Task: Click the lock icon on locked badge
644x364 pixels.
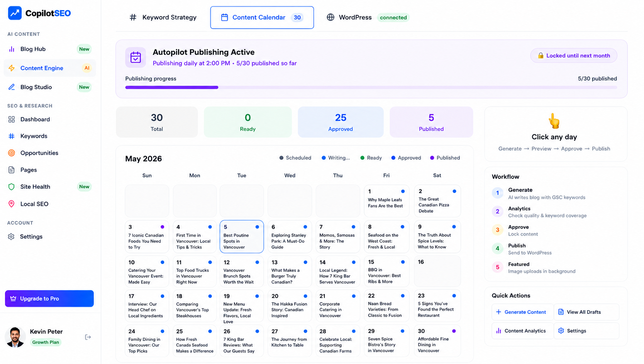Action: tap(541, 56)
